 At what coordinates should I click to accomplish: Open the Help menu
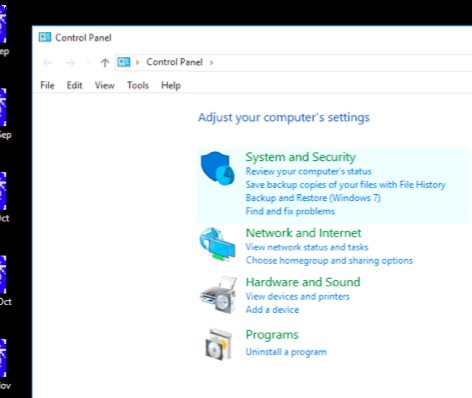tap(171, 85)
